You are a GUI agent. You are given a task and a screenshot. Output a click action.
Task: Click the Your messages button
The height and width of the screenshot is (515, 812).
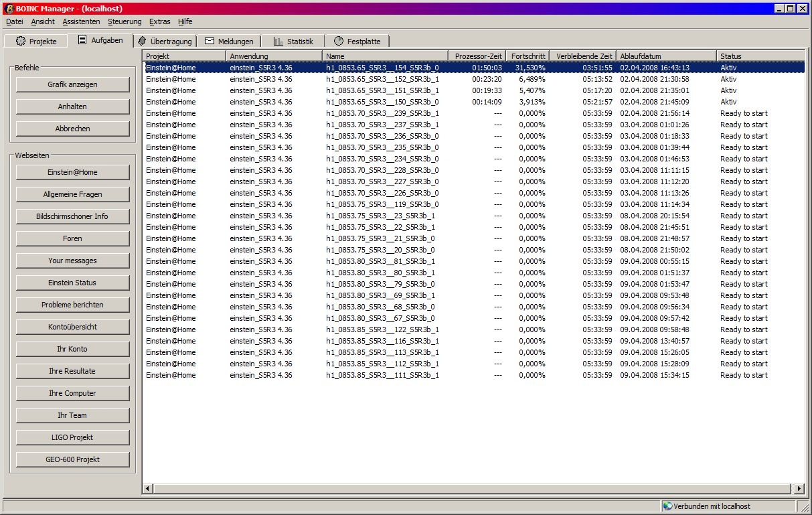coord(72,261)
